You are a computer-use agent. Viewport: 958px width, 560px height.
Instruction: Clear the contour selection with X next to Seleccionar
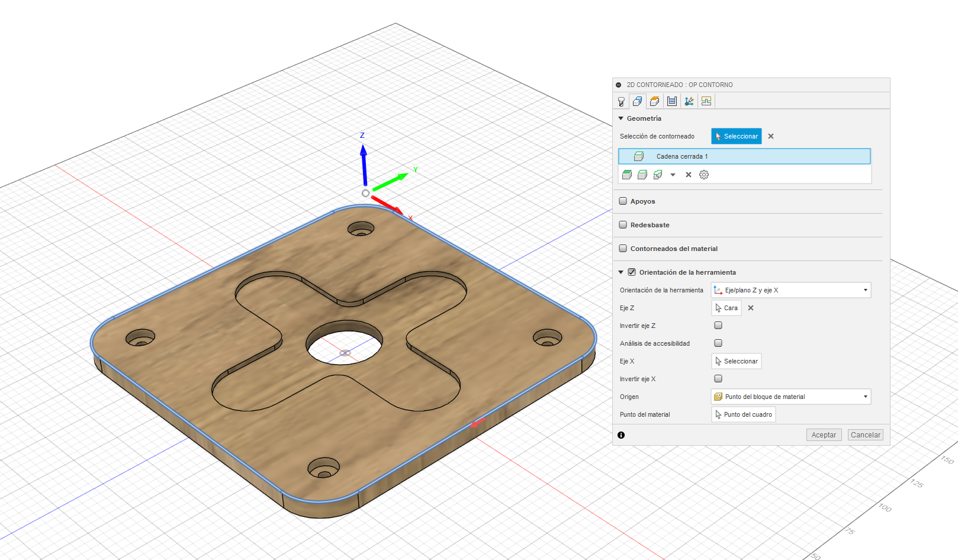pos(771,136)
